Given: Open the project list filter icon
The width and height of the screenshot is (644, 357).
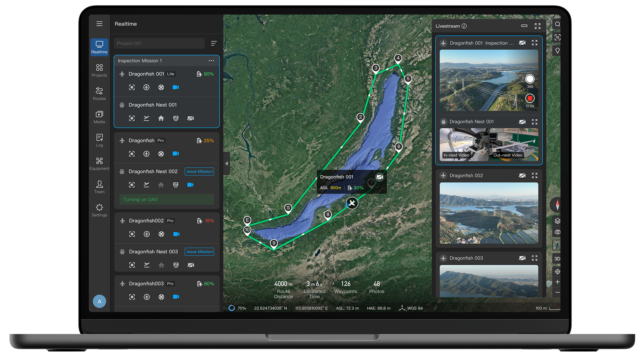Looking at the screenshot, I should pyautogui.click(x=214, y=43).
